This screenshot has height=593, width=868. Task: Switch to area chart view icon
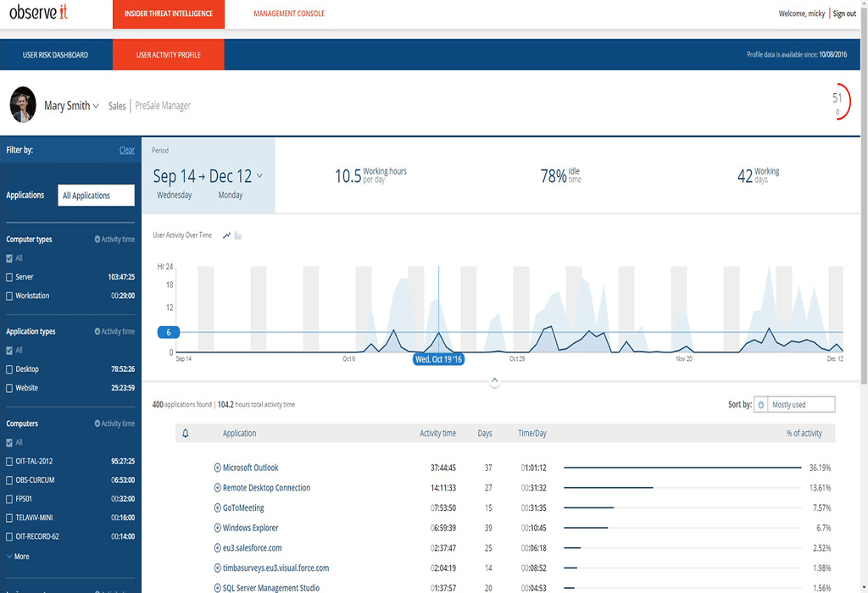238,236
